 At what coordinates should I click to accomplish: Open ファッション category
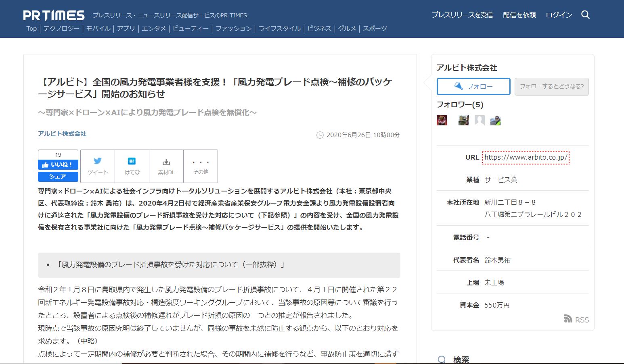[x=233, y=29]
